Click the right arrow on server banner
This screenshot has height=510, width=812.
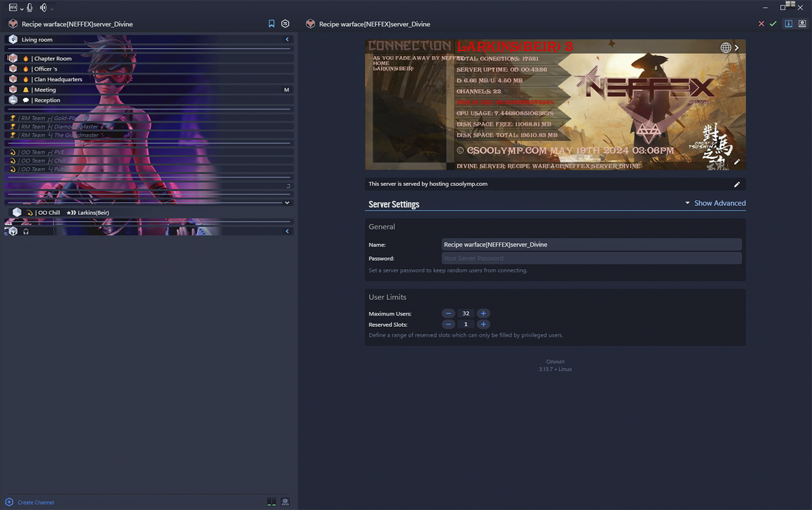(x=736, y=48)
